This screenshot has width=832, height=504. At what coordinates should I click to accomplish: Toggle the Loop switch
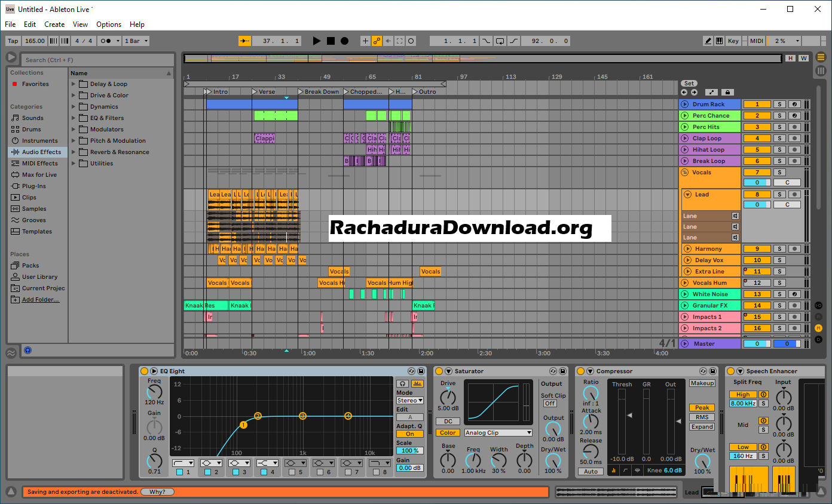pos(500,41)
